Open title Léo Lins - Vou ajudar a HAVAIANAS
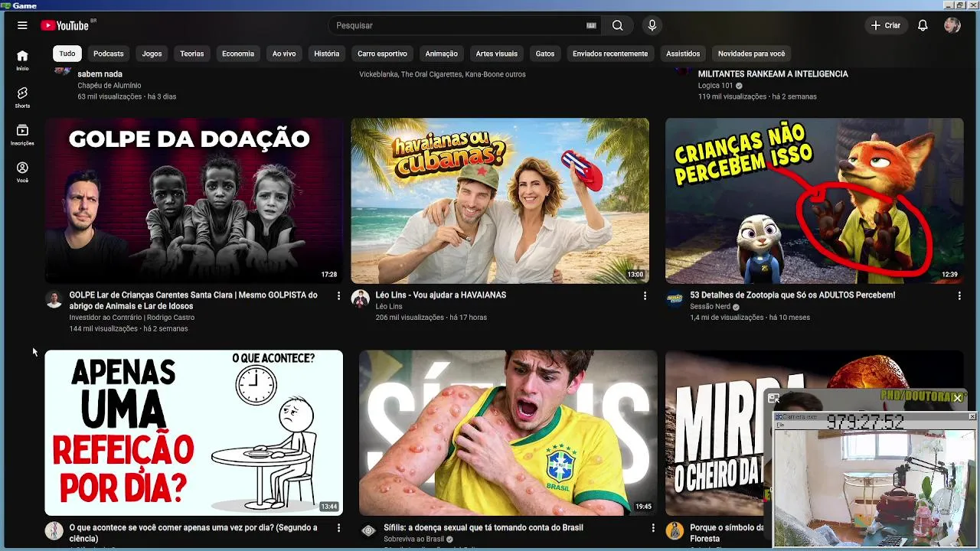Screen dimensions: 980x551 441,295
